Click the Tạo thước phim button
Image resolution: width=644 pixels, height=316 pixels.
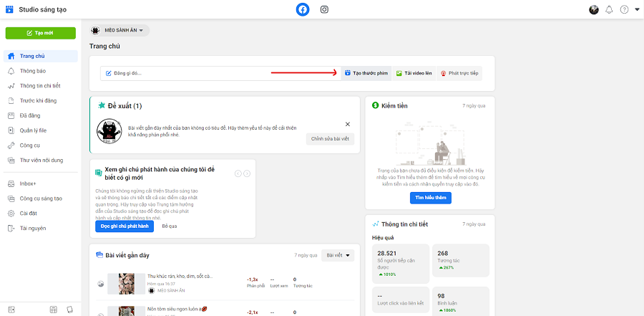[366, 74]
